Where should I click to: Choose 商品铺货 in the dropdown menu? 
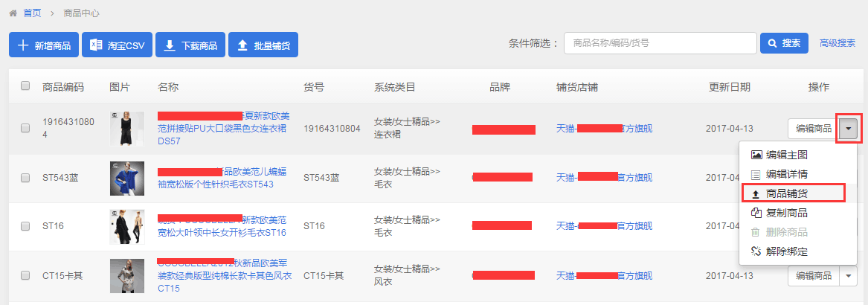pos(786,193)
